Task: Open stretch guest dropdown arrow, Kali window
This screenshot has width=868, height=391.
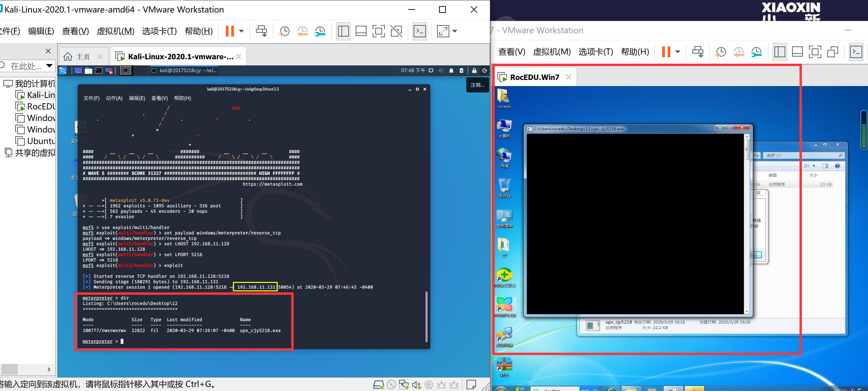Action: tap(455, 31)
